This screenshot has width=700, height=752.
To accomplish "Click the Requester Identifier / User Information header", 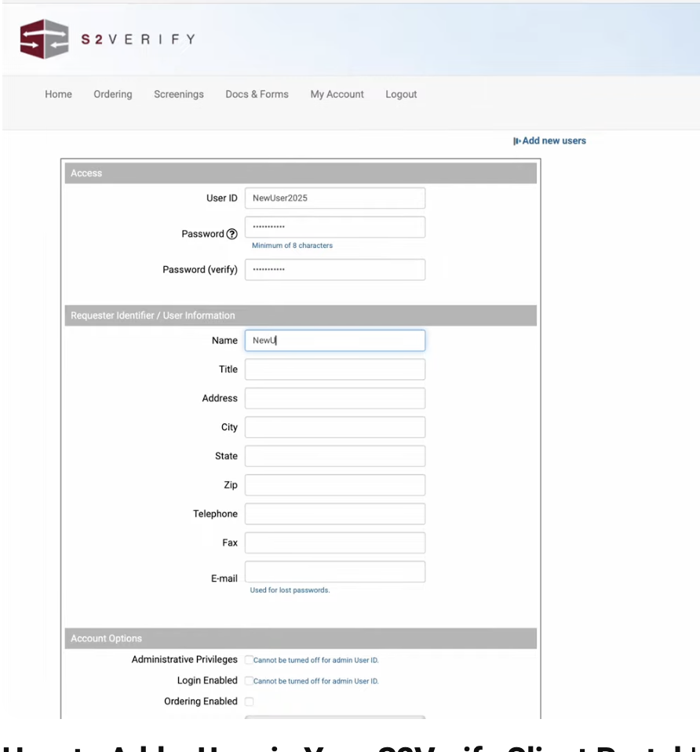I will (301, 316).
